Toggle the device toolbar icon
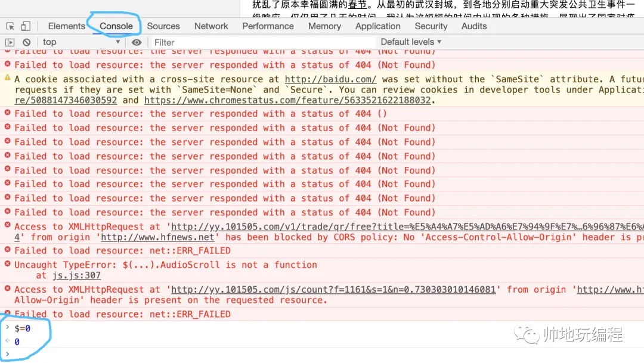Viewport: 644px width, 363px height. tap(26, 26)
